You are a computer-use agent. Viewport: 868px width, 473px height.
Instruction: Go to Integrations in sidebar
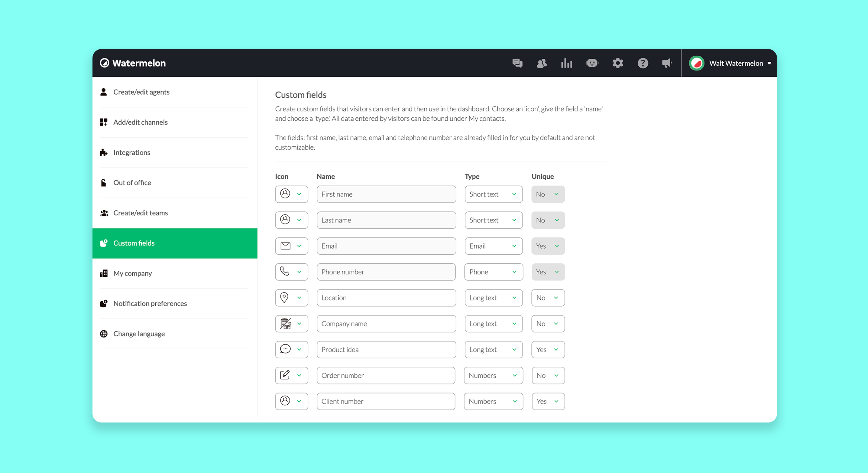click(132, 152)
